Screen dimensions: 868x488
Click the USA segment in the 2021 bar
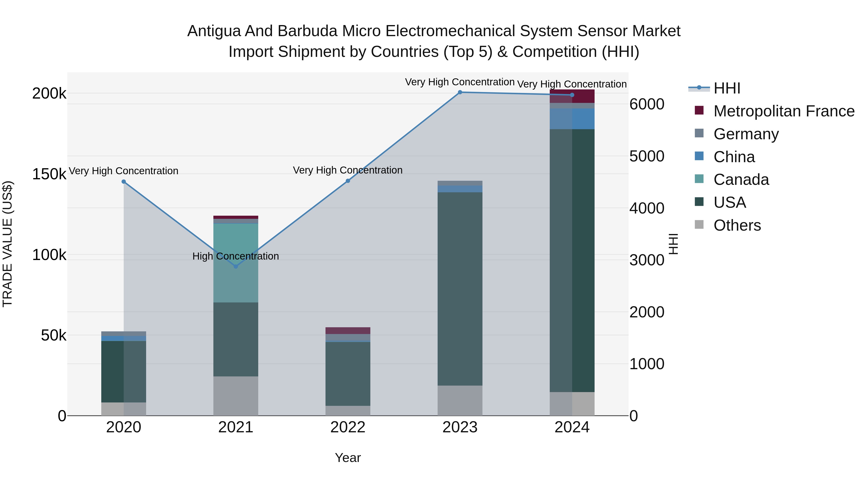pyautogui.click(x=236, y=340)
